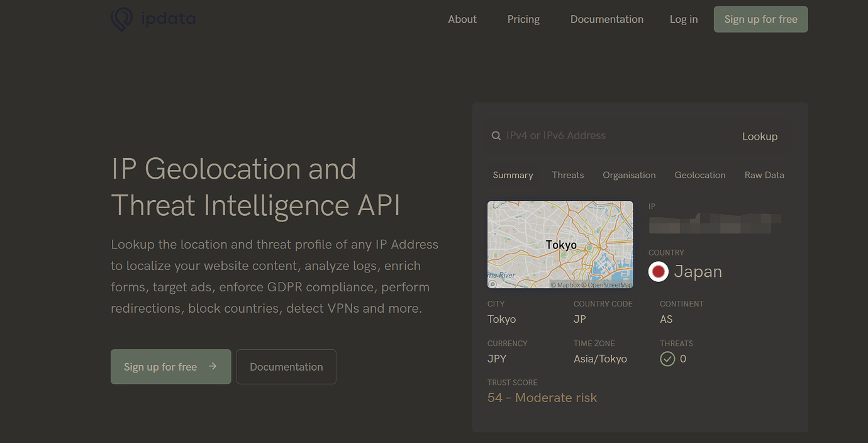Click the hero Documentation button
The width and height of the screenshot is (868, 443).
[x=286, y=367]
